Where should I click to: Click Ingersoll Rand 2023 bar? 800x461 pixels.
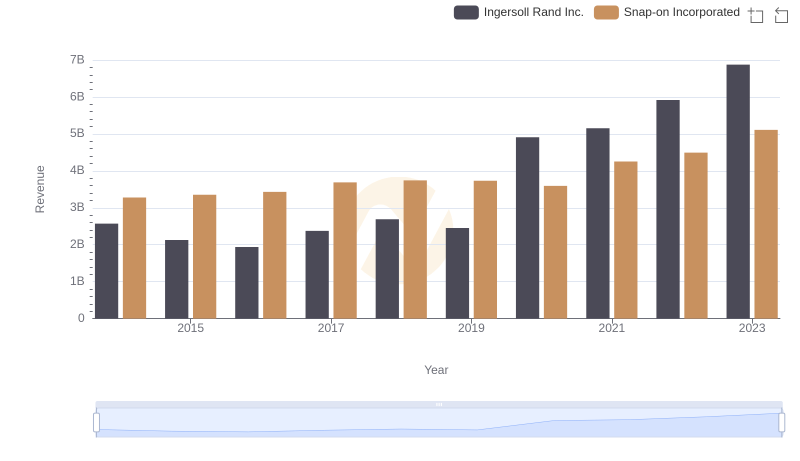pos(738,192)
